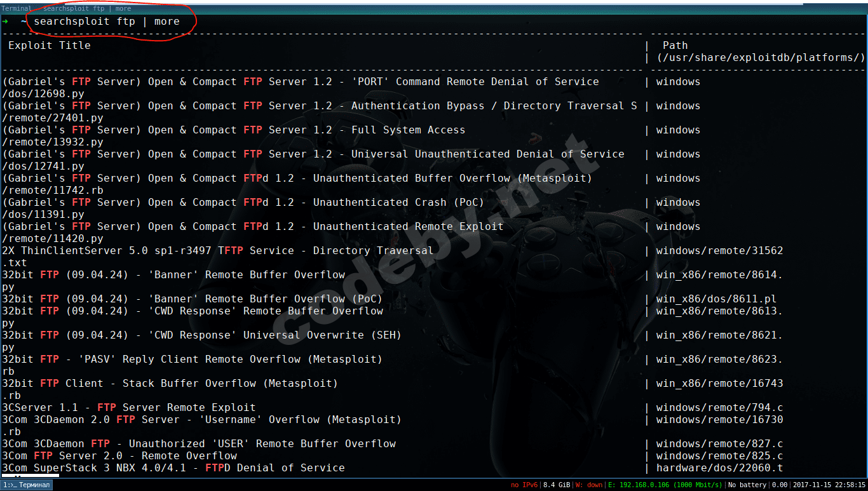Click the typed command 'searchsploit ftp | more'
Screen dimensions: 868x491
pos(107,22)
